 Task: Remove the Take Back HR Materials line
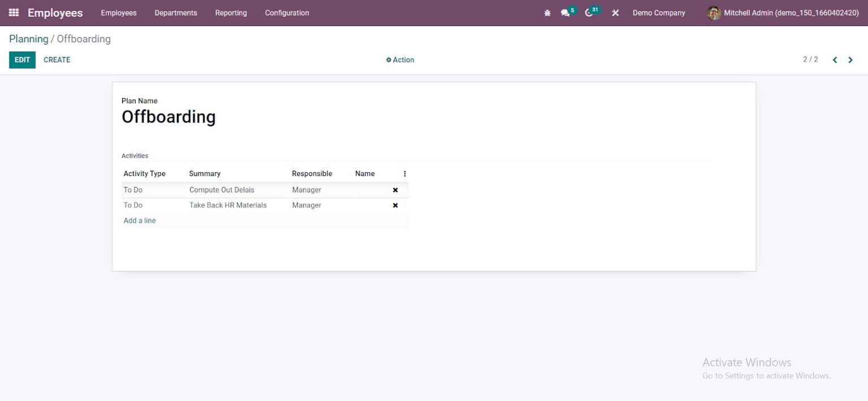tap(395, 205)
